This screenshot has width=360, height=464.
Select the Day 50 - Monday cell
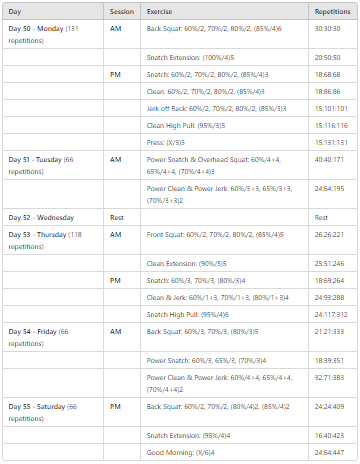coord(53,34)
